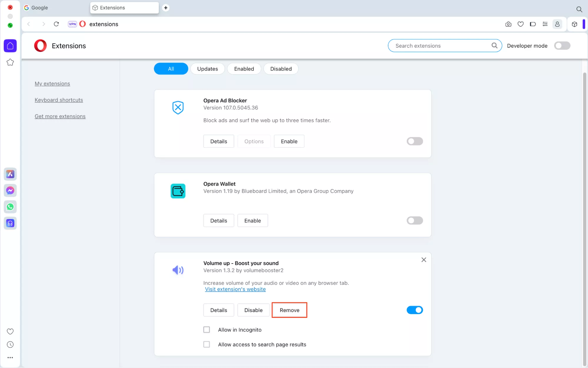The width and height of the screenshot is (588, 368).
Task: Click the search magnifier in extensions search
Action: [494, 46]
